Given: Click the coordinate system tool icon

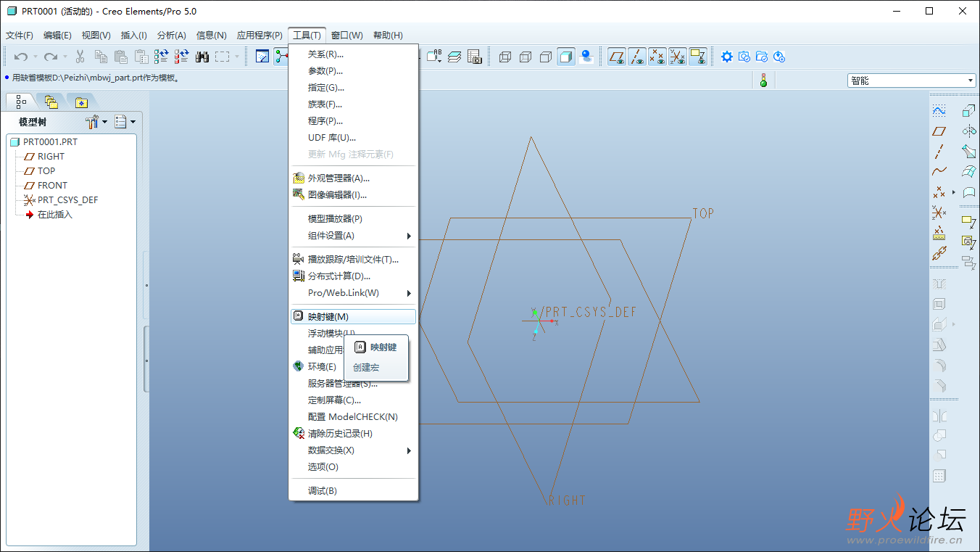Looking at the screenshot, I should (939, 213).
